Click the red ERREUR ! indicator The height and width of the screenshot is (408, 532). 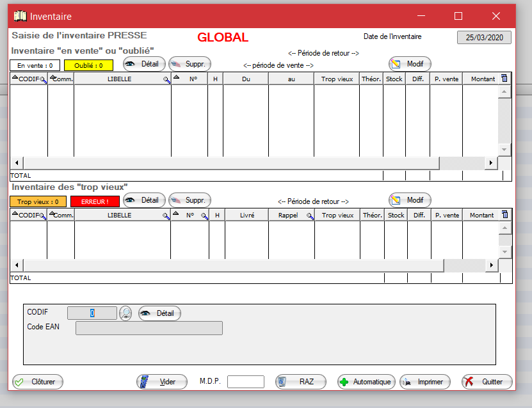point(95,201)
